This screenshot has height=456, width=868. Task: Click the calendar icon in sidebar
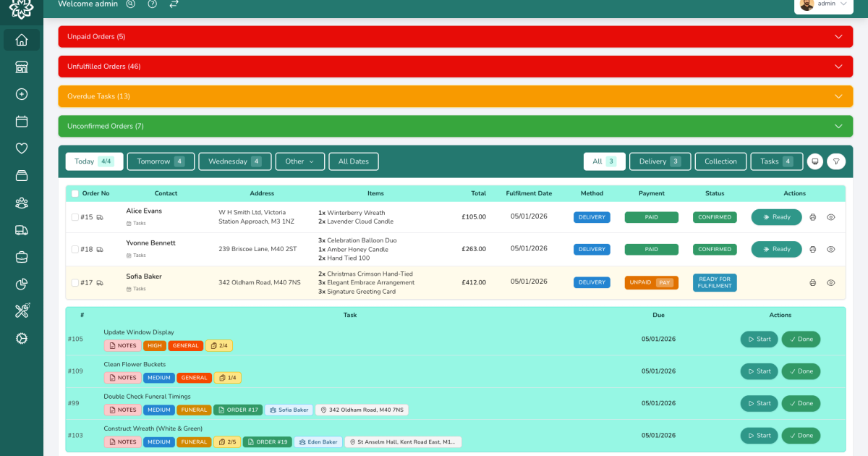pyautogui.click(x=22, y=121)
